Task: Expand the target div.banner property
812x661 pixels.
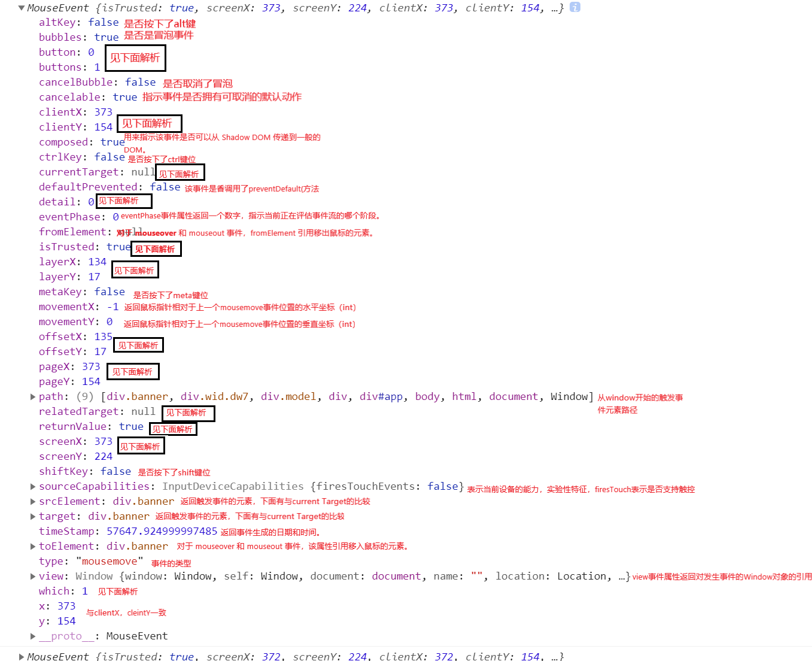Action: pyautogui.click(x=33, y=516)
